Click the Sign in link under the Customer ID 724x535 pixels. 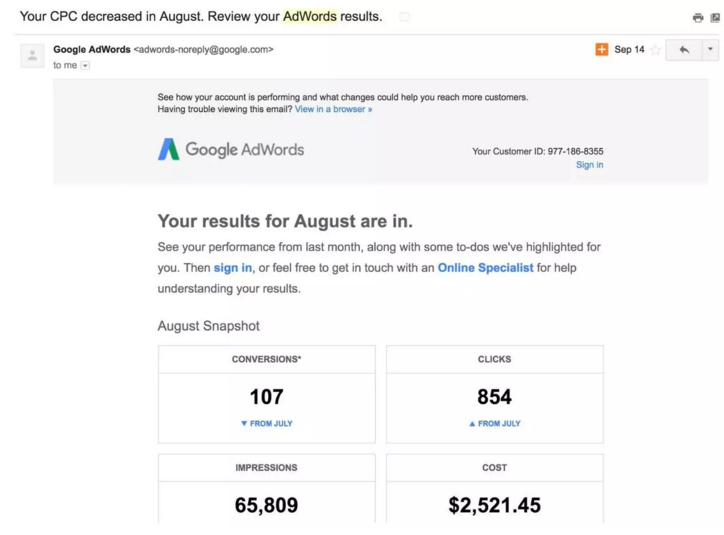coord(589,165)
